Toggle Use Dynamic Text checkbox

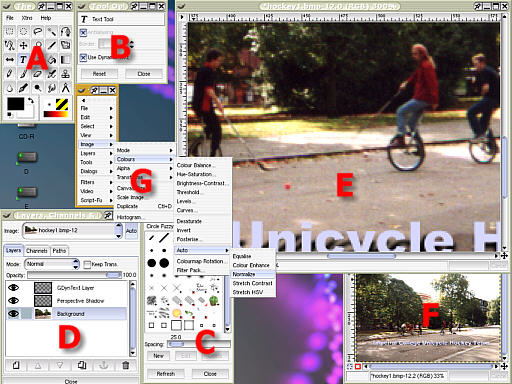[83, 57]
